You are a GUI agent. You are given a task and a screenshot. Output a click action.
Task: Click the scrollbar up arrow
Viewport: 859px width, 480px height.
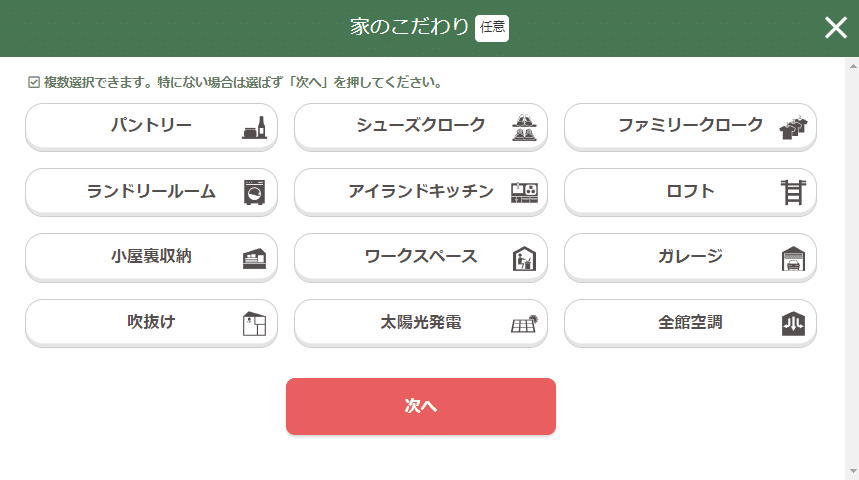[x=854, y=66]
